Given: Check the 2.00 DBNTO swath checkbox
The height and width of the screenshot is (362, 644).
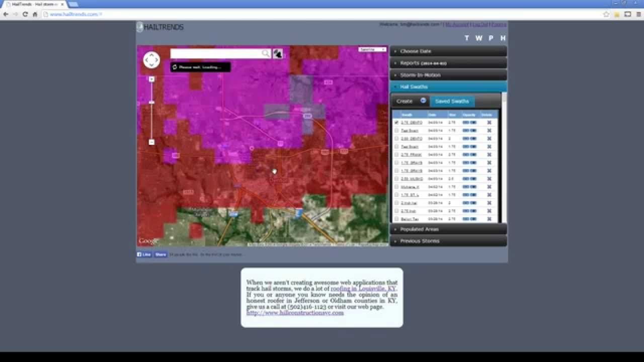Looking at the screenshot, I should point(396,139).
